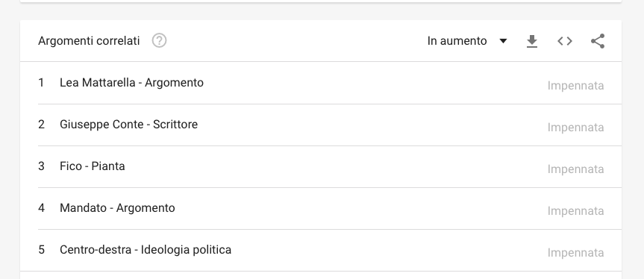Click Impennata label for Lea Mattarella

575,86
